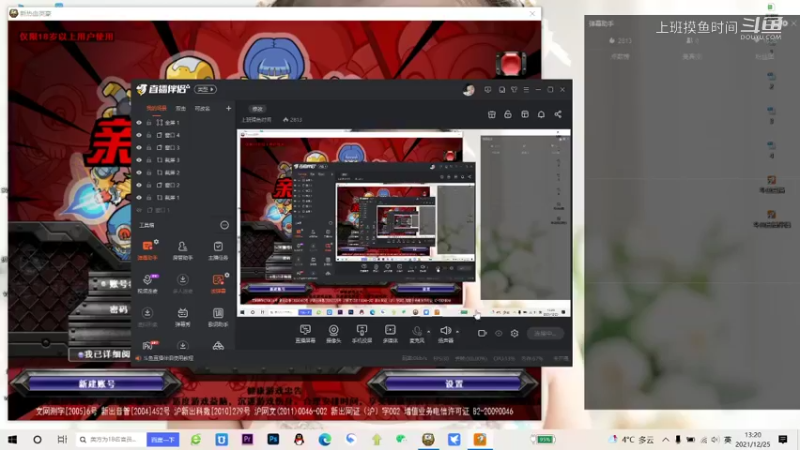The width and height of the screenshot is (800, 450).
Task: Open the 主播任务 tool
Action: tap(218, 250)
